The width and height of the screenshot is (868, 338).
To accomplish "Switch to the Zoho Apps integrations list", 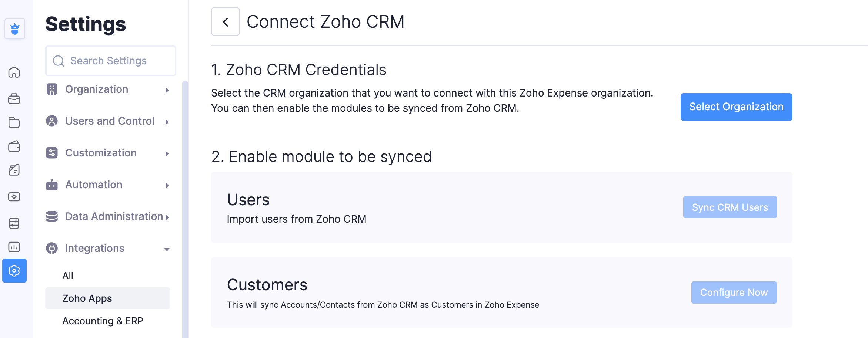I will coord(87,298).
